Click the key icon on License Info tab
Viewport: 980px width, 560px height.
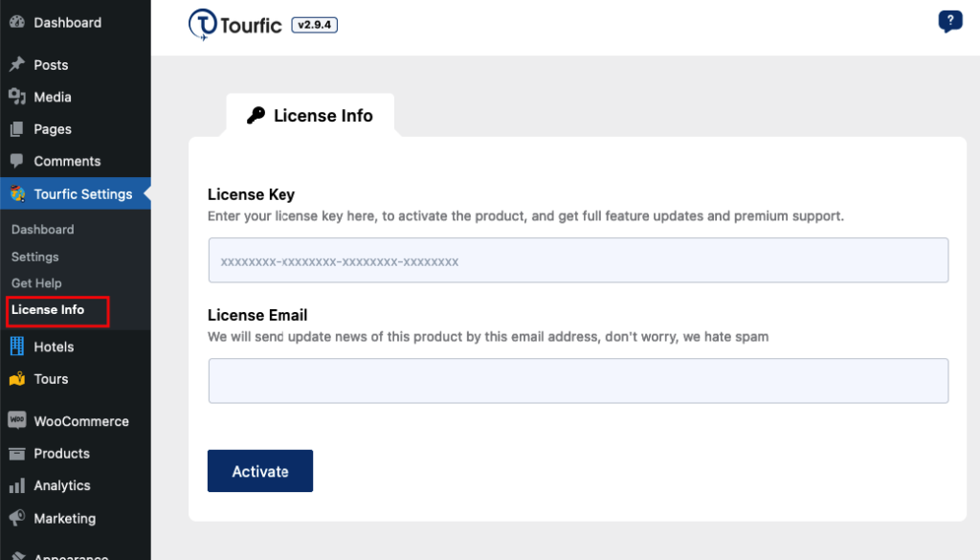[x=256, y=115]
